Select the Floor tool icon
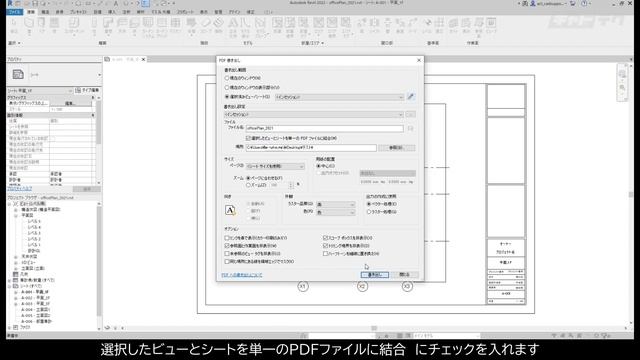This screenshot has height=360, width=640. point(134,23)
